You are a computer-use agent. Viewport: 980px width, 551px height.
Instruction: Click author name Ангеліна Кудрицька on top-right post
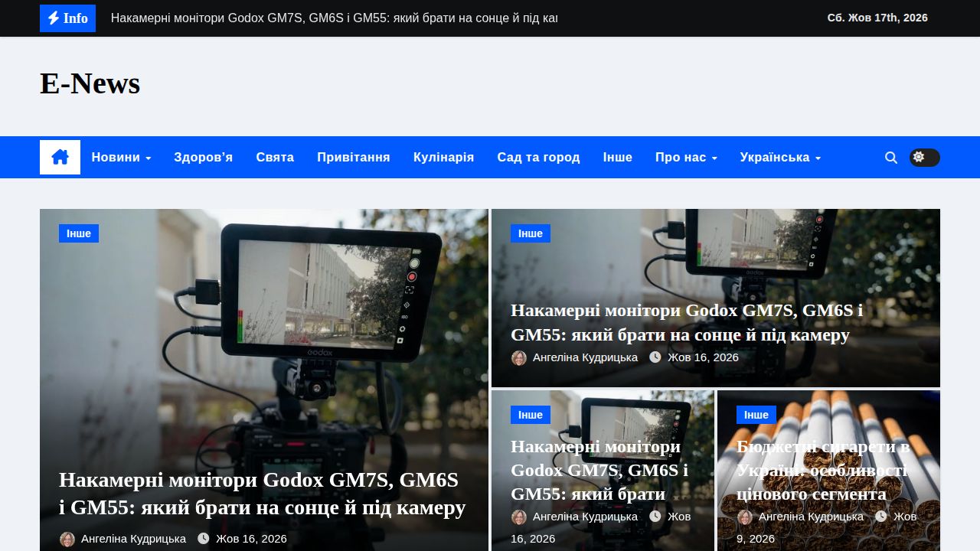(585, 357)
